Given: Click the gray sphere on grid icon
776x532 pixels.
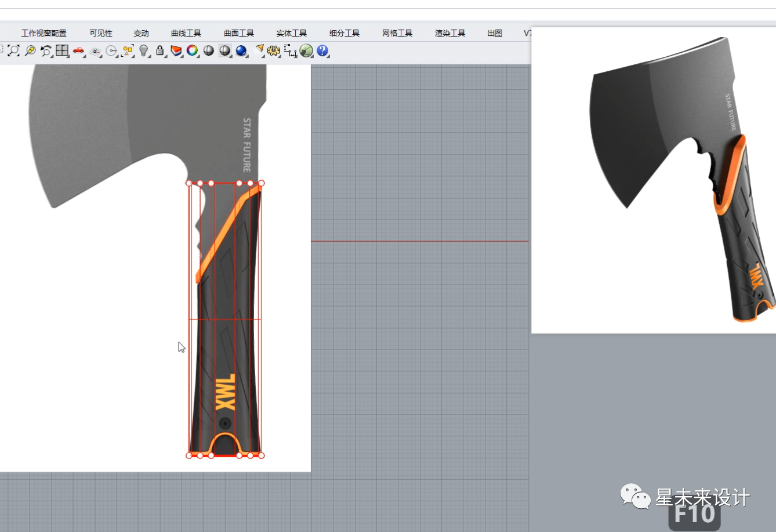Looking at the screenshot, I should 225,51.
